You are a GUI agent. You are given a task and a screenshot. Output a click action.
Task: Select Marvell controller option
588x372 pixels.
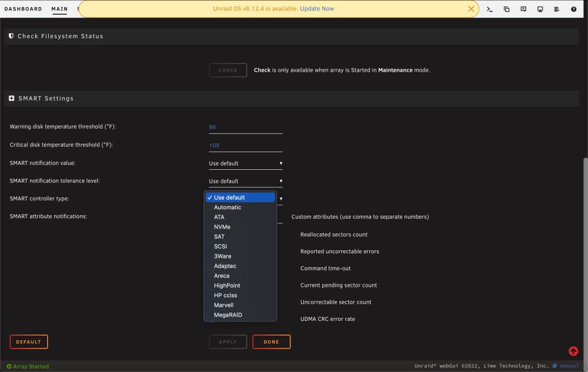coord(240,305)
